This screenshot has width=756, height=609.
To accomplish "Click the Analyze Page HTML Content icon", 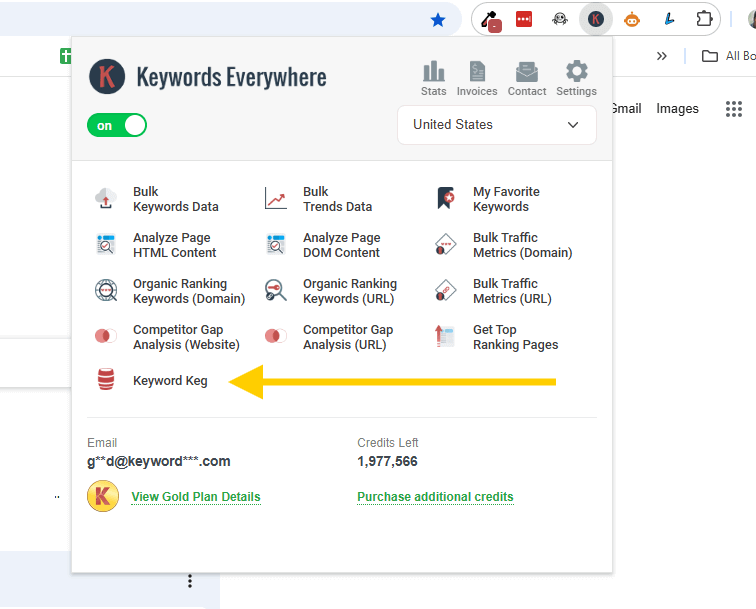I will [x=106, y=244].
